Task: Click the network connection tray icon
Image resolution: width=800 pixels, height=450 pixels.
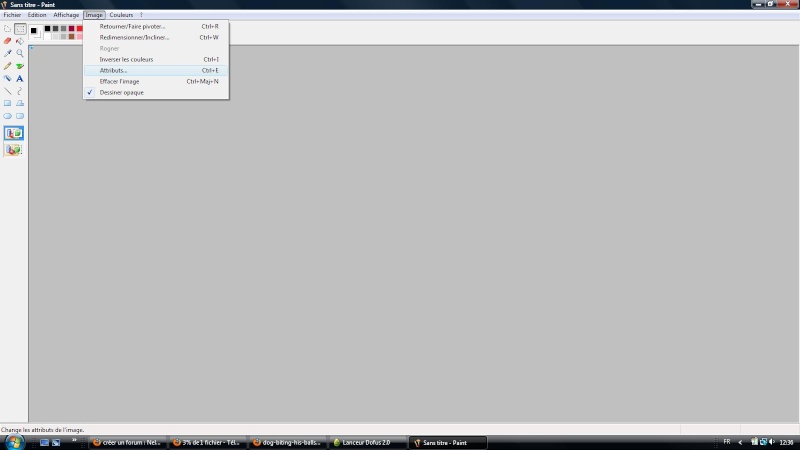Action: point(763,442)
